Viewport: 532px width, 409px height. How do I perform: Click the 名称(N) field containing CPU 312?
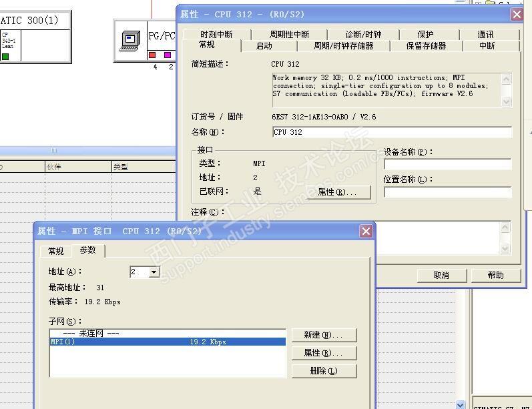[x=392, y=132]
